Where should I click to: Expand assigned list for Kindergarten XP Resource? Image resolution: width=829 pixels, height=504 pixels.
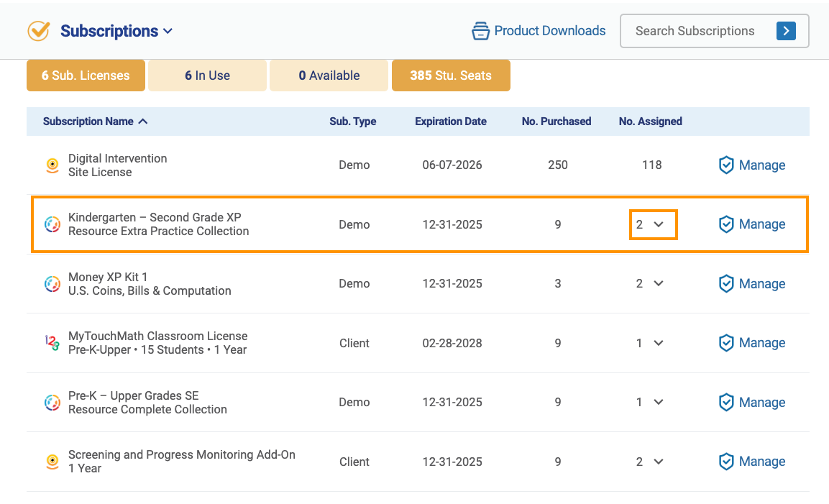(658, 224)
